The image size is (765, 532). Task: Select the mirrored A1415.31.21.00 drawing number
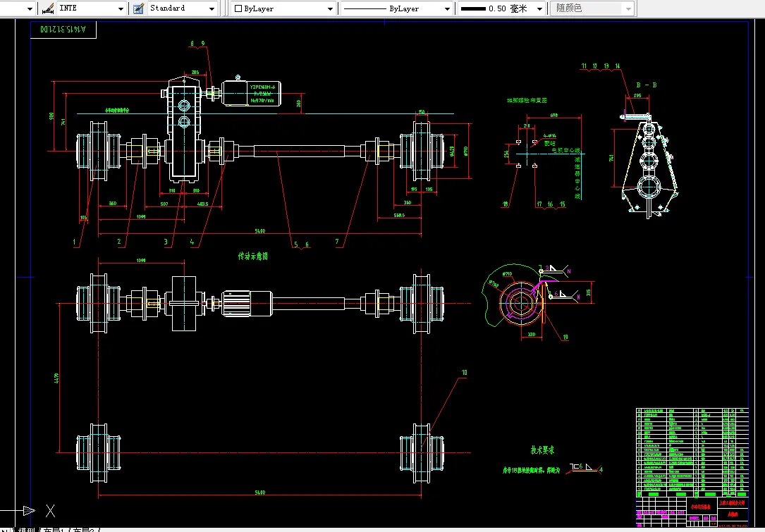63,30
